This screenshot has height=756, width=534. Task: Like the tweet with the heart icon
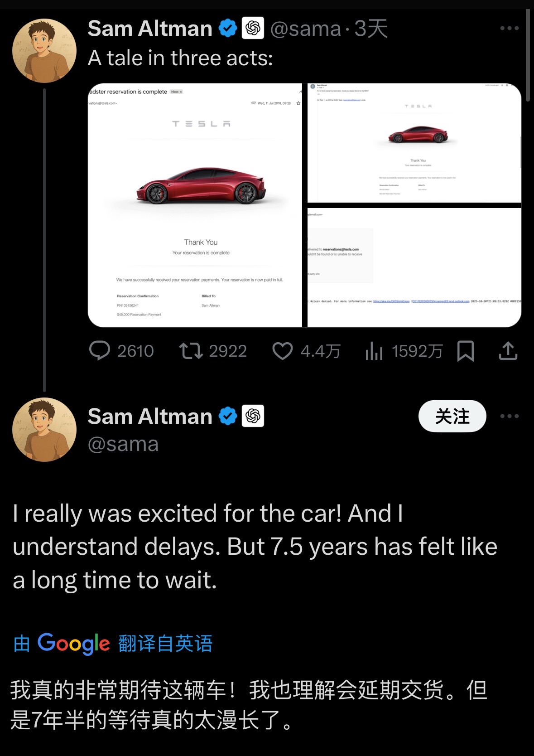(283, 351)
